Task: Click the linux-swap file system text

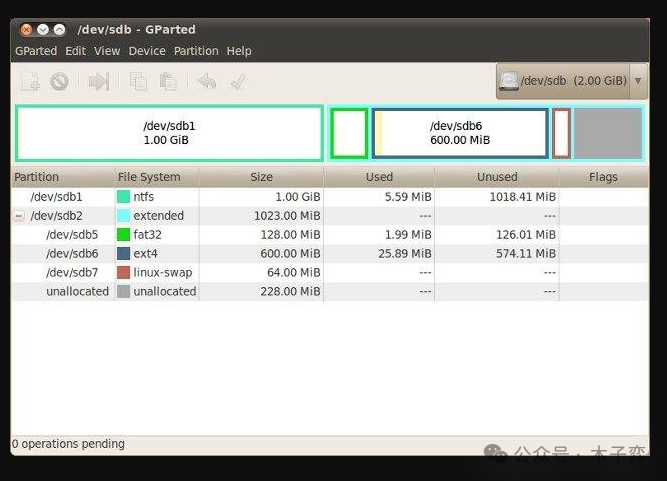Action: (162, 272)
